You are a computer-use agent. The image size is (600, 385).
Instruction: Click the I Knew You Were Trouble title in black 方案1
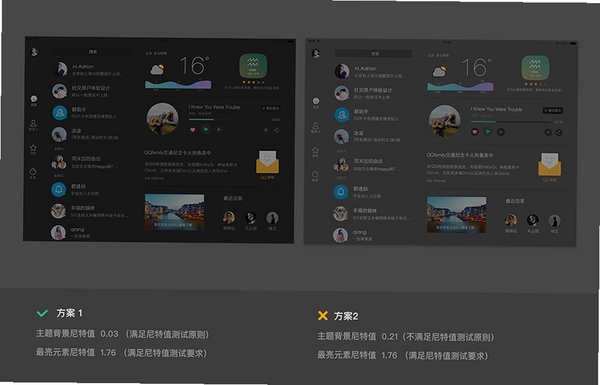coord(214,107)
